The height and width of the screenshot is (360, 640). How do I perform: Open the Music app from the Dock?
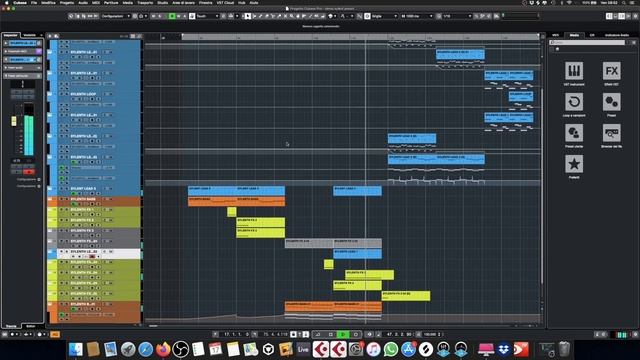[x=373, y=349]
